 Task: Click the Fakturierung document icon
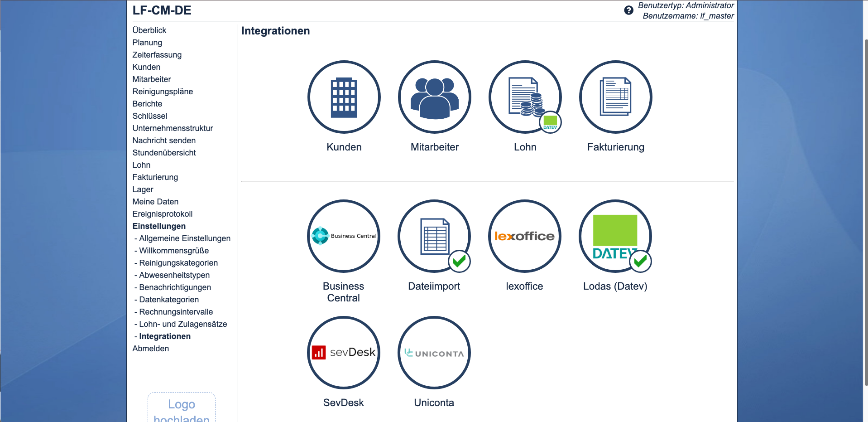(615, 97)
